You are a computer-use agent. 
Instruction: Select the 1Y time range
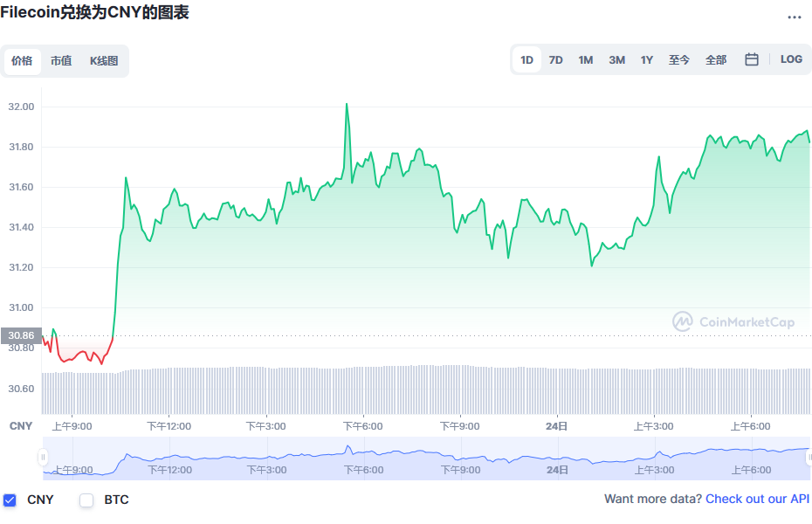click(646, 59)
